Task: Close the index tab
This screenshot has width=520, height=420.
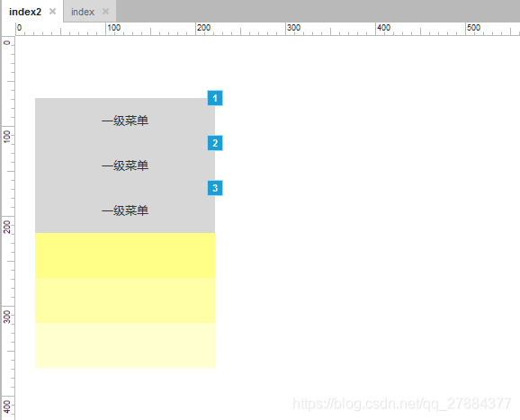Action: 105,12
